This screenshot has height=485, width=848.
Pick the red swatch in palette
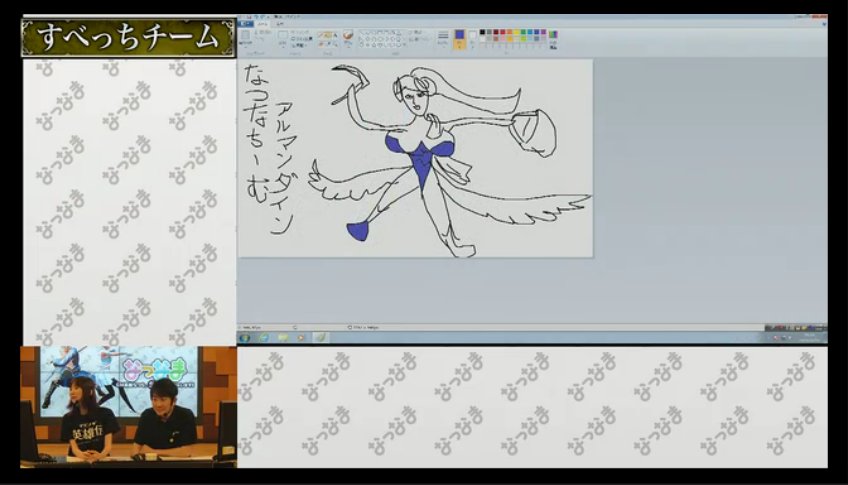[x=504, y=32]
